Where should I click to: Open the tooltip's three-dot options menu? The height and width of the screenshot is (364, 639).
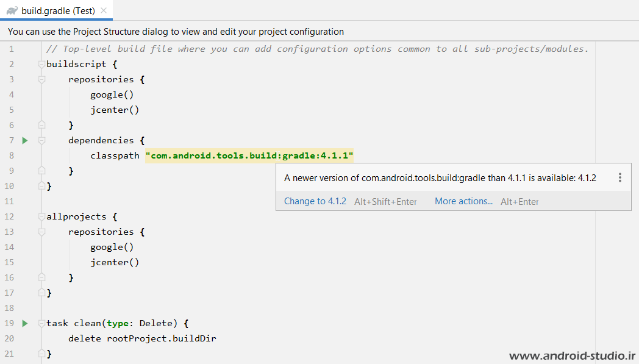coord(620,177)
